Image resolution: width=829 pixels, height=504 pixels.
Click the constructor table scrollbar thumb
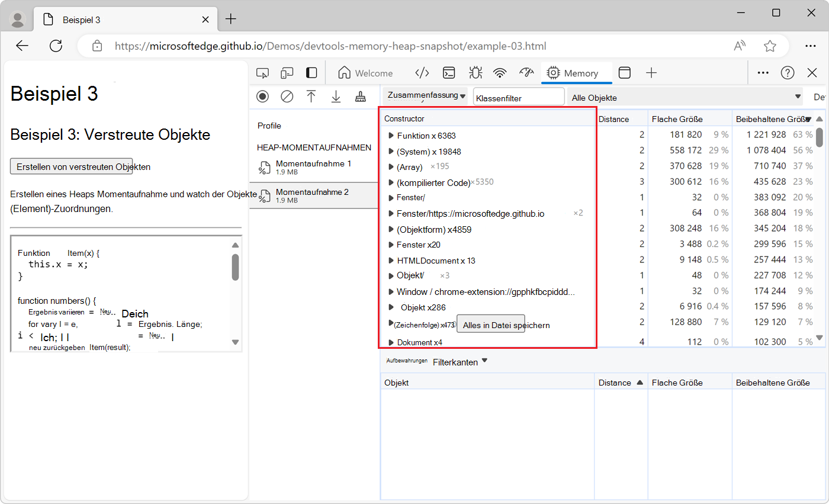coord(820,137)
